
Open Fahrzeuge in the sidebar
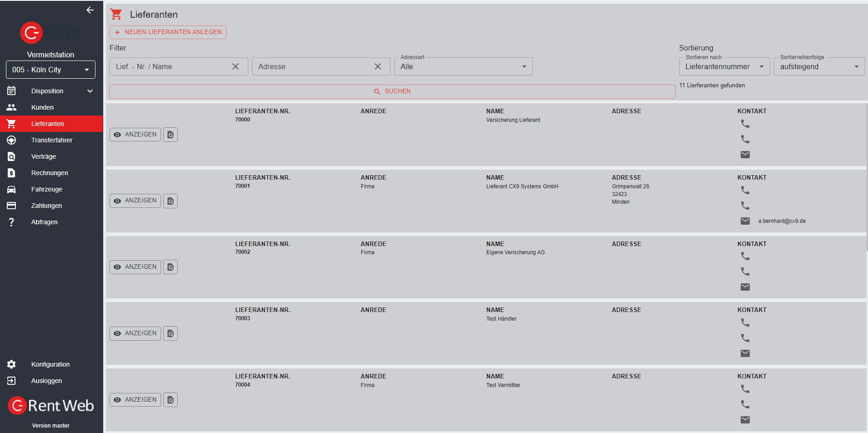point(47,189)
